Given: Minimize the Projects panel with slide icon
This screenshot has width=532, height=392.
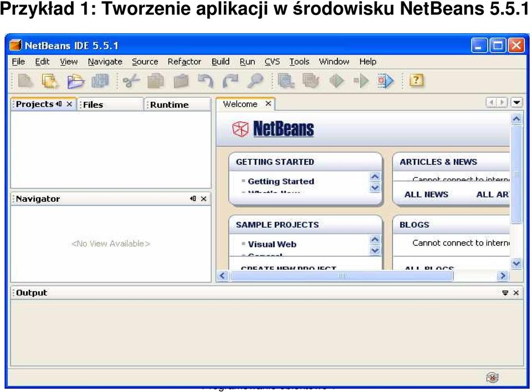Looking at the screenshot, I should (x=59, y=104).
